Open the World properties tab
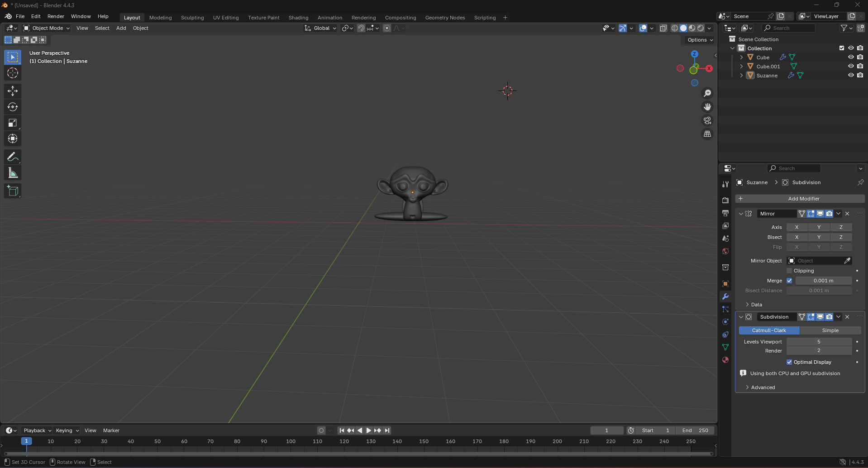Viewport: 868px width, 468px height. tap(725, 251)
